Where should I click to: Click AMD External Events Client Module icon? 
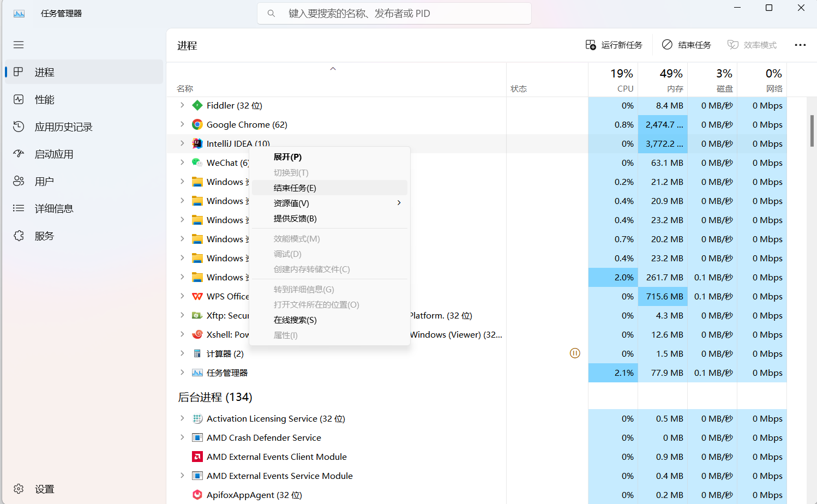pyautogui.click(x=197, y=457)
